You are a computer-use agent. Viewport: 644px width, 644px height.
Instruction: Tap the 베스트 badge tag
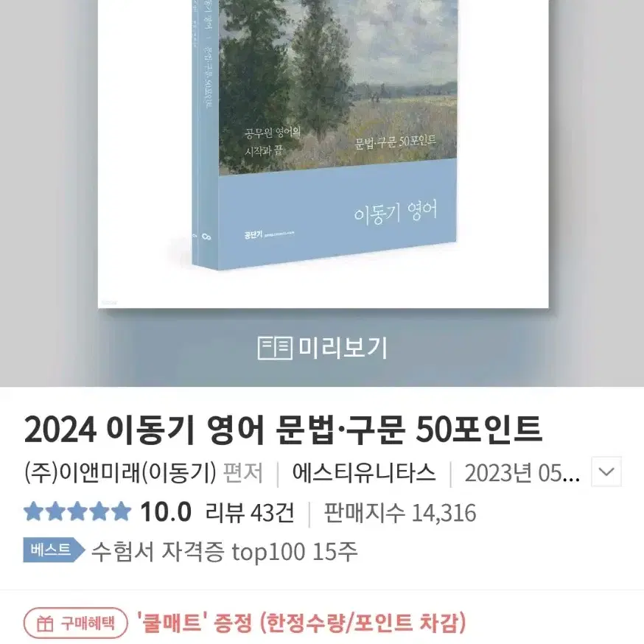[x=54, y=550]
